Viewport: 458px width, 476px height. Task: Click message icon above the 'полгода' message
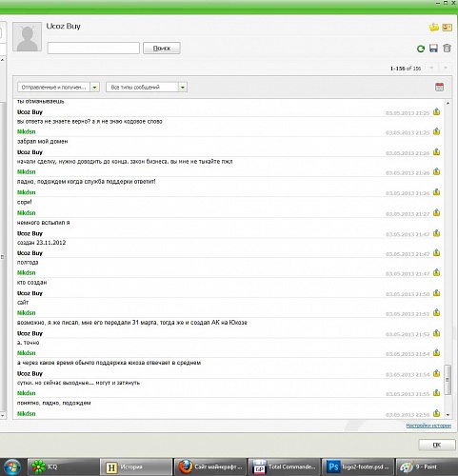(x=437, y=253)
